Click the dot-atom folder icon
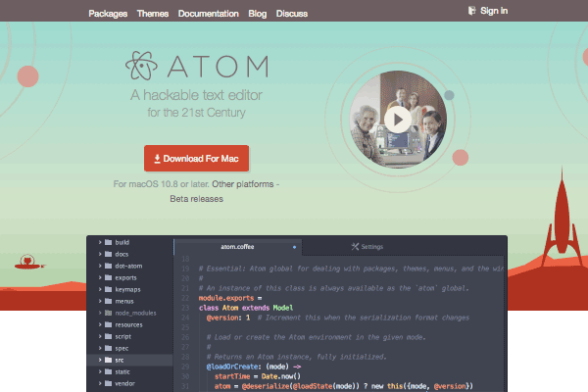Viewport: 588px width, 392px height. tap(109, 266)
